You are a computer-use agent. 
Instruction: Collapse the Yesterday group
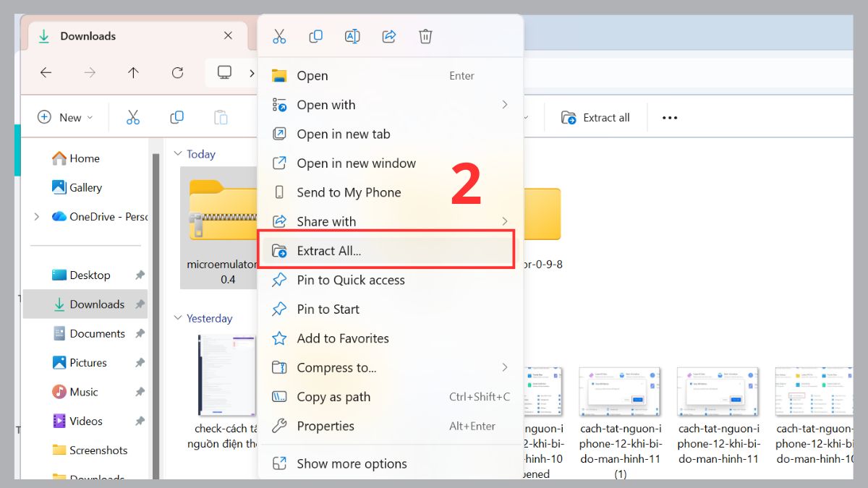[178, 318]
